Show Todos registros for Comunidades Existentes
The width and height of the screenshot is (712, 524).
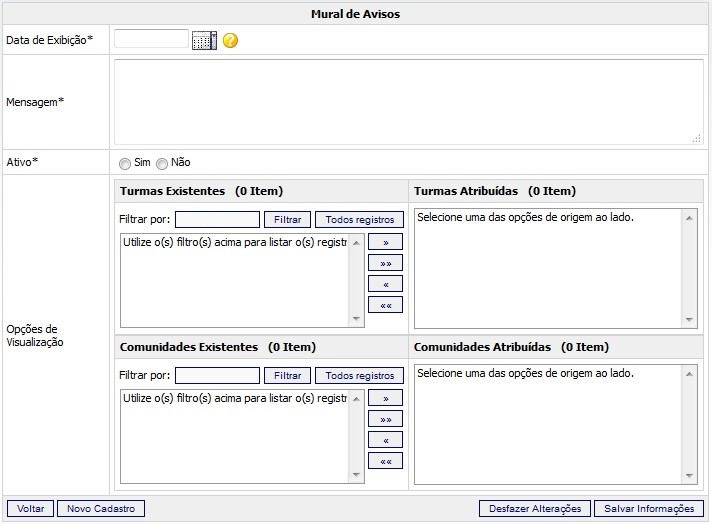pyautogui.click(x=360, y=376)
